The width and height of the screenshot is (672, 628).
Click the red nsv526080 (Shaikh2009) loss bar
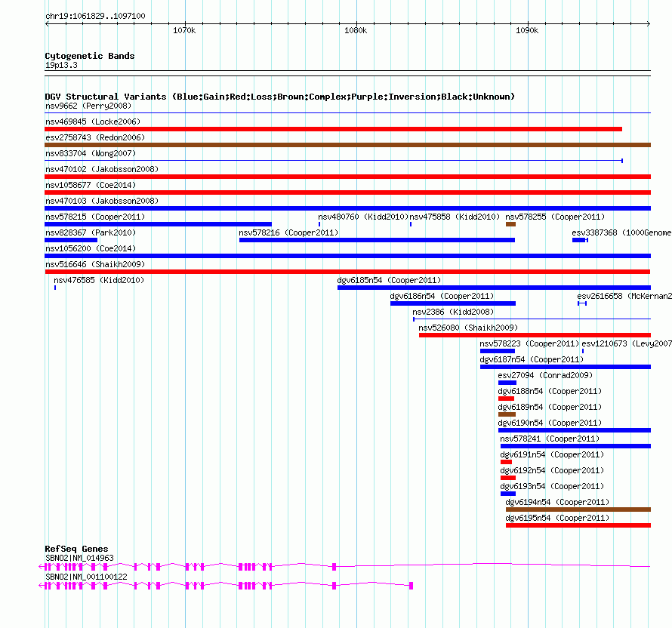tap(535, 335)
